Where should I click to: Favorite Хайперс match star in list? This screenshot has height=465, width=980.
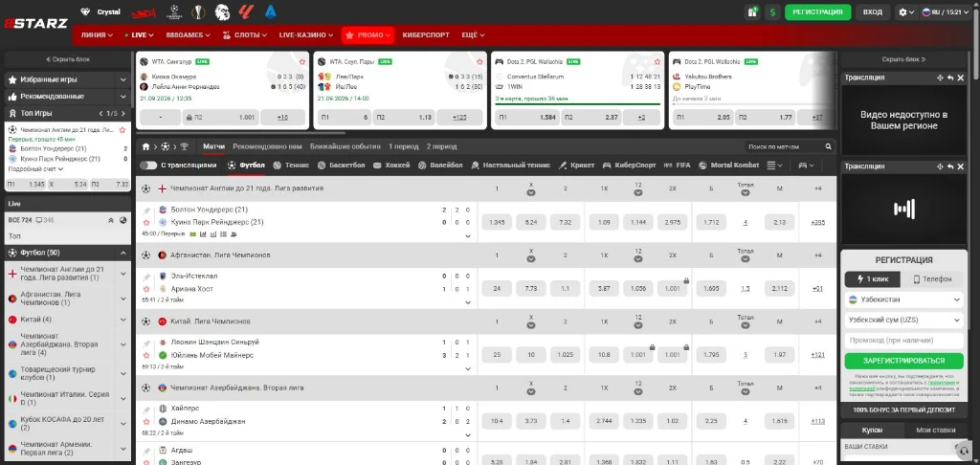tap(146, 421)
